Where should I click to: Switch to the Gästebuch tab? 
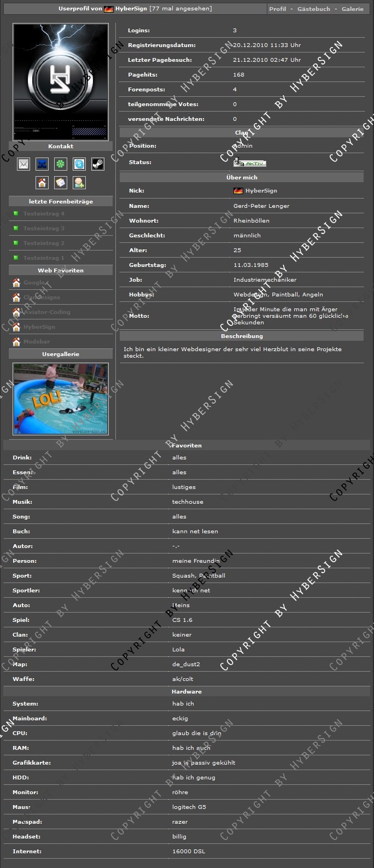[x=313, y=9]
